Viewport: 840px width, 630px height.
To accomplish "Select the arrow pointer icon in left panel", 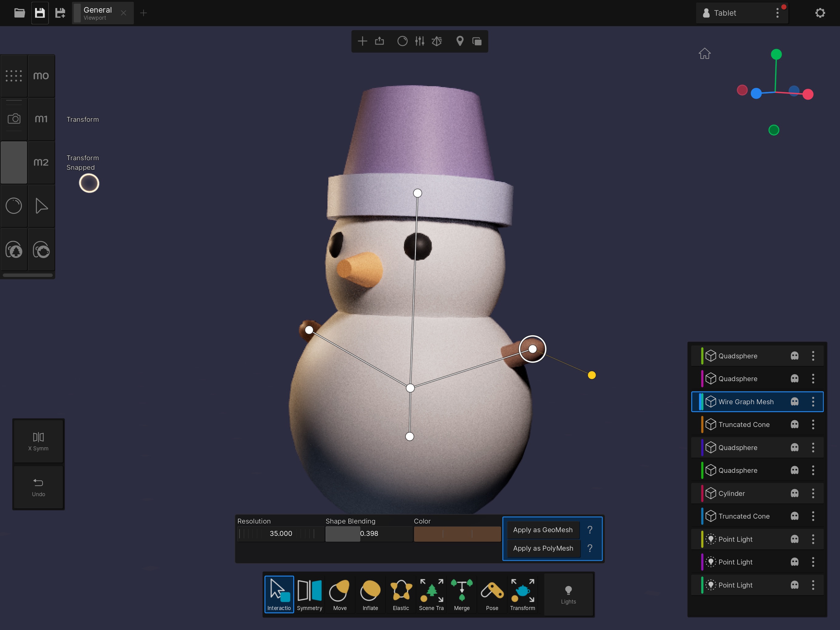I will (42, 206).
